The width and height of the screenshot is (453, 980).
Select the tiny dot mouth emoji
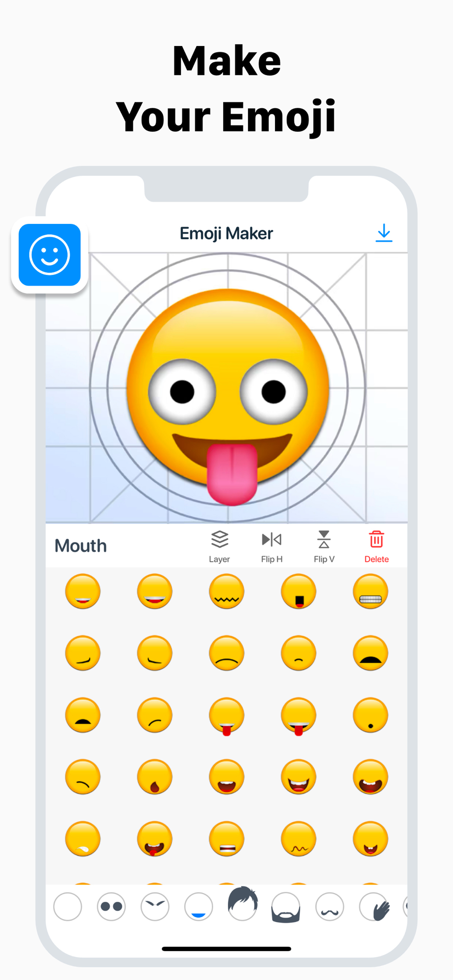click(x=371, y=715)
